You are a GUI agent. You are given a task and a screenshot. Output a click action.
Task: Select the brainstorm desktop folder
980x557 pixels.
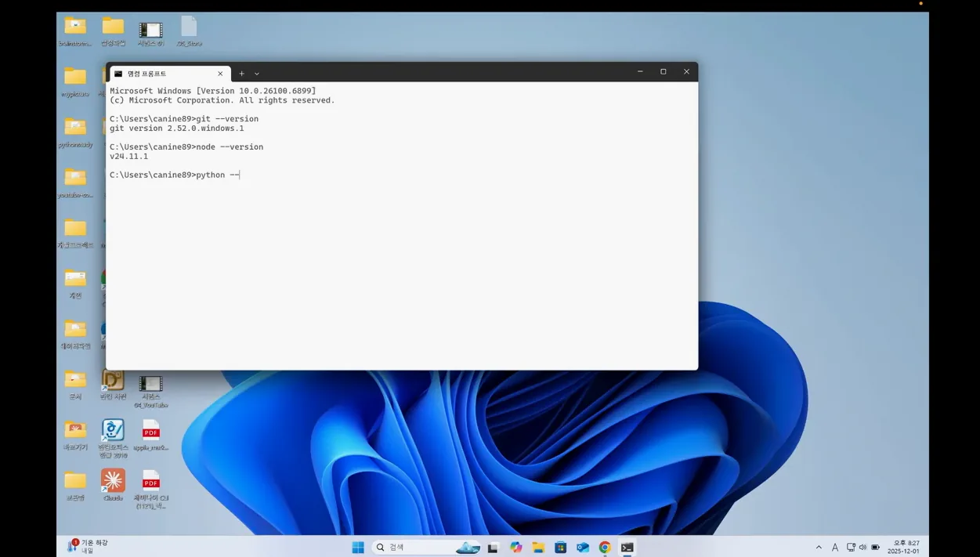pos(75,31)
